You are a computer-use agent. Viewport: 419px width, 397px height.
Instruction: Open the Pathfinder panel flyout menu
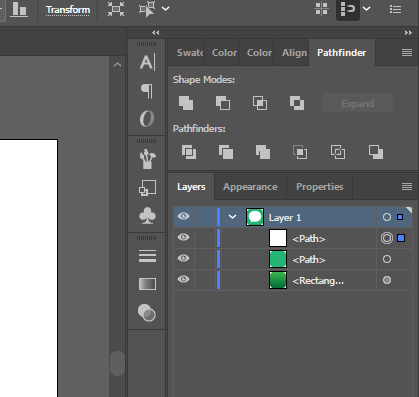407,53
